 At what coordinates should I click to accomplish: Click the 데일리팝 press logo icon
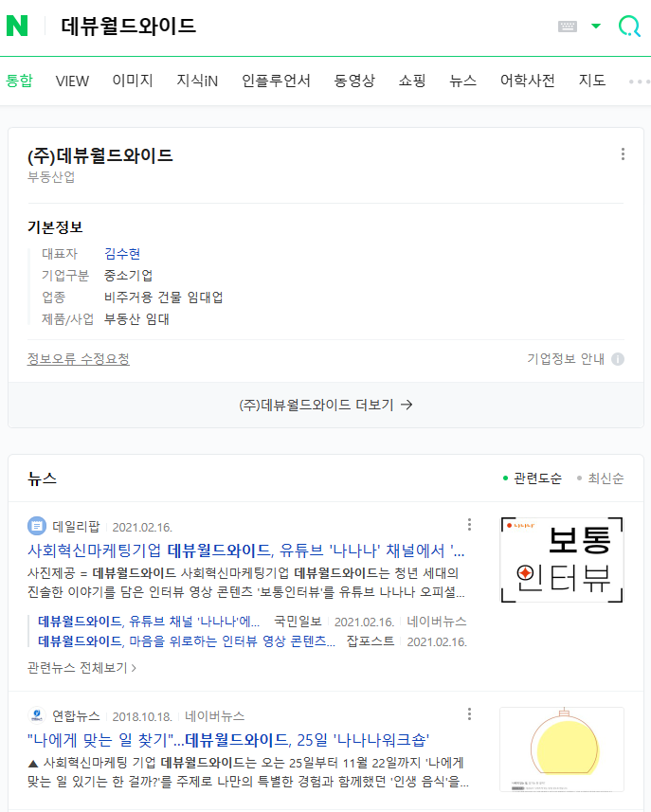[x=37, y=526]
